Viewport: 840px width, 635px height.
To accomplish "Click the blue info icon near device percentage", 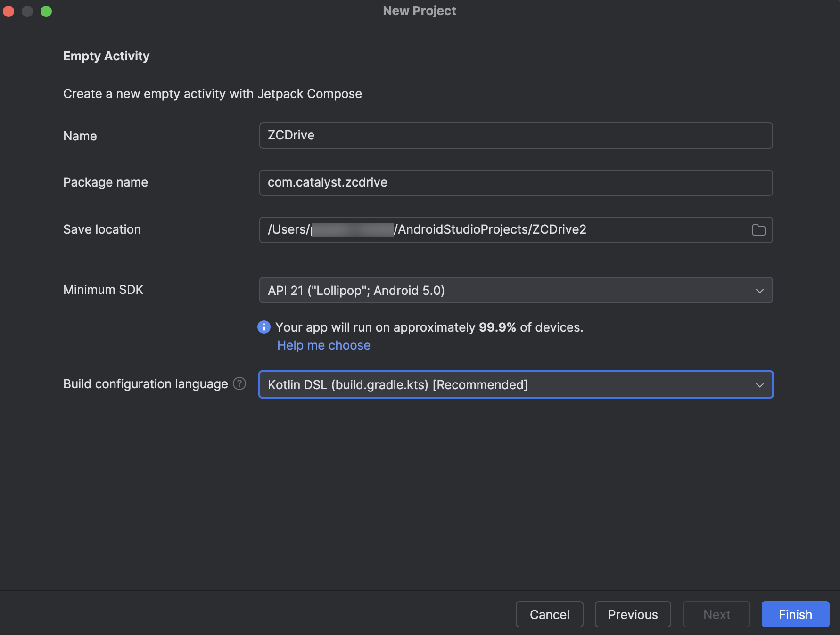I will pos(264,327).
